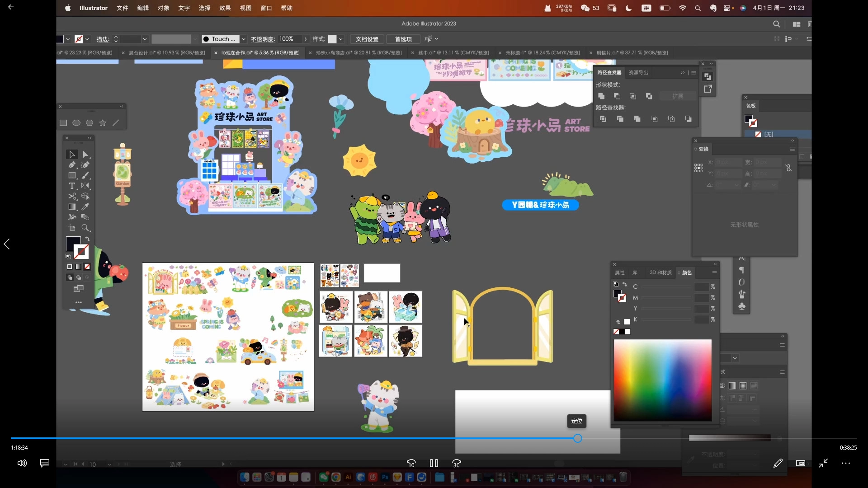868x488 pixels.
Task: Pause the video playback
Action: (x=434, y=463)
